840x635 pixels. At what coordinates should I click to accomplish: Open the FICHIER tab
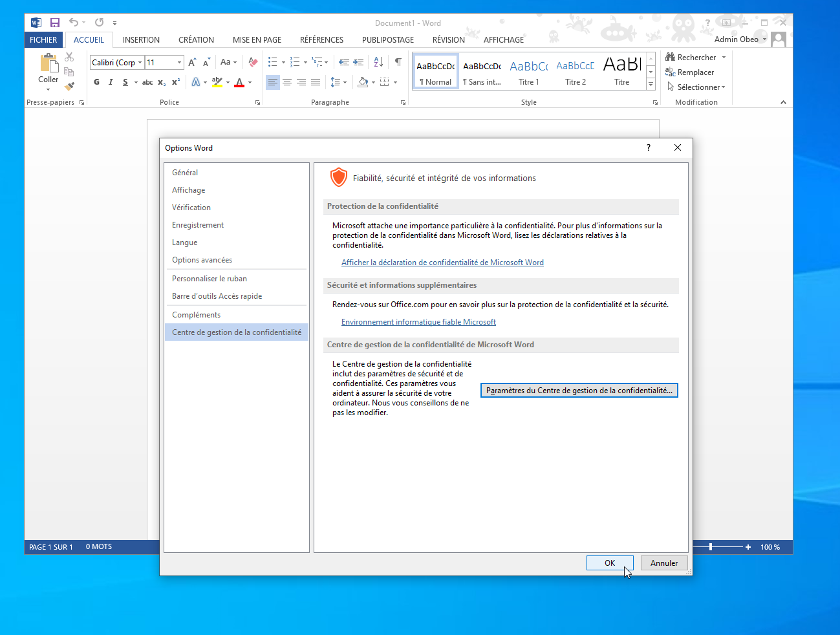pos(43,39)
